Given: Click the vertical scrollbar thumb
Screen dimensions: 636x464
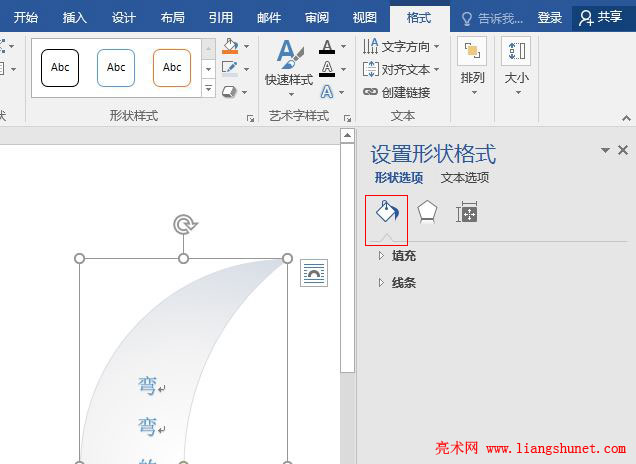Looking at the screenshot, I should (x=347, y=258).
